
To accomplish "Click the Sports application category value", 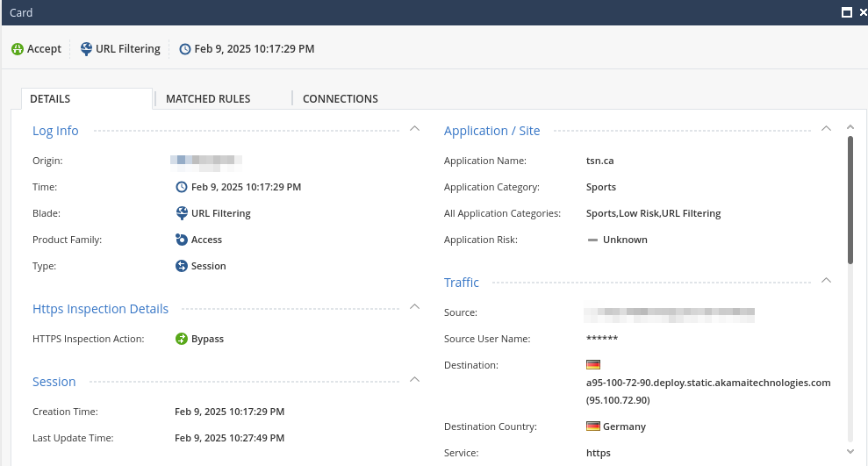I will 601,187.
